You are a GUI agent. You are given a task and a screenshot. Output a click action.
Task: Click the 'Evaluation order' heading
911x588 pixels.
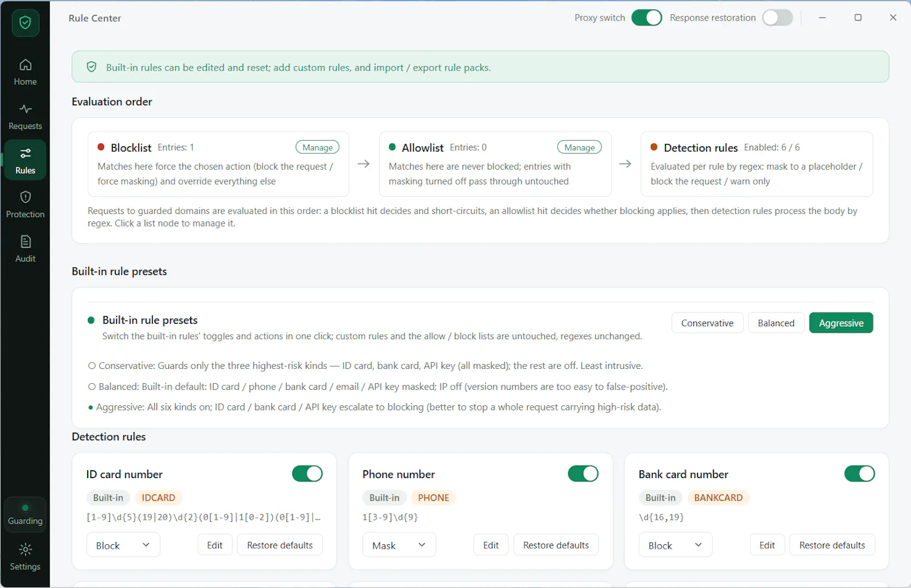[x=112, y=101]
